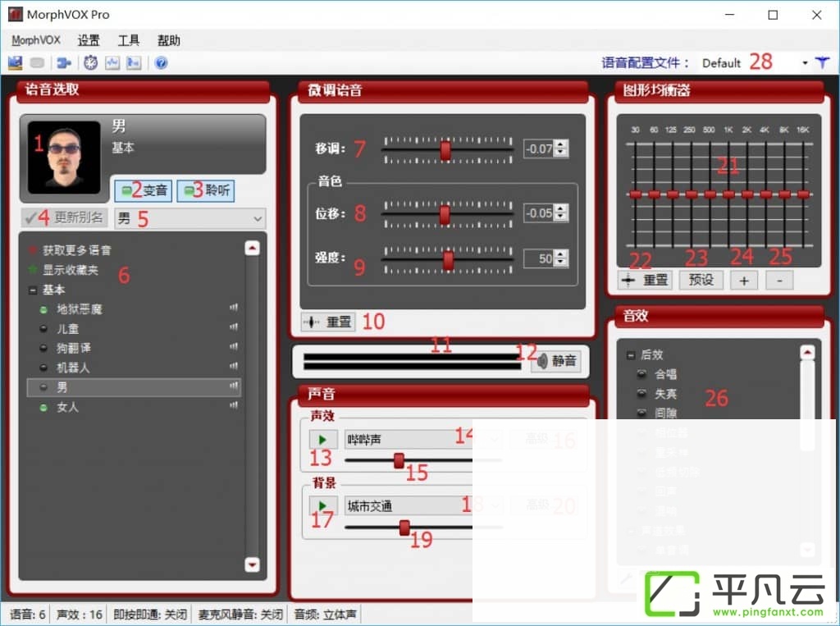840x626 pixels.
Task: Click the red icon beside 获取更多语音
Action: pyautogui.click(x=33, y=249)
